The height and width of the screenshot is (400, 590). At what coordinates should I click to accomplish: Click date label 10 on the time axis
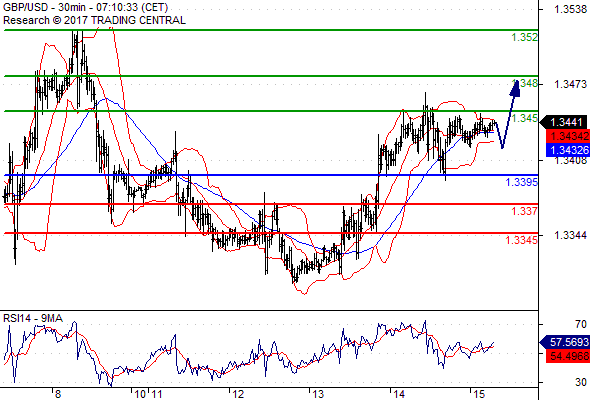(x=140, y=394)
